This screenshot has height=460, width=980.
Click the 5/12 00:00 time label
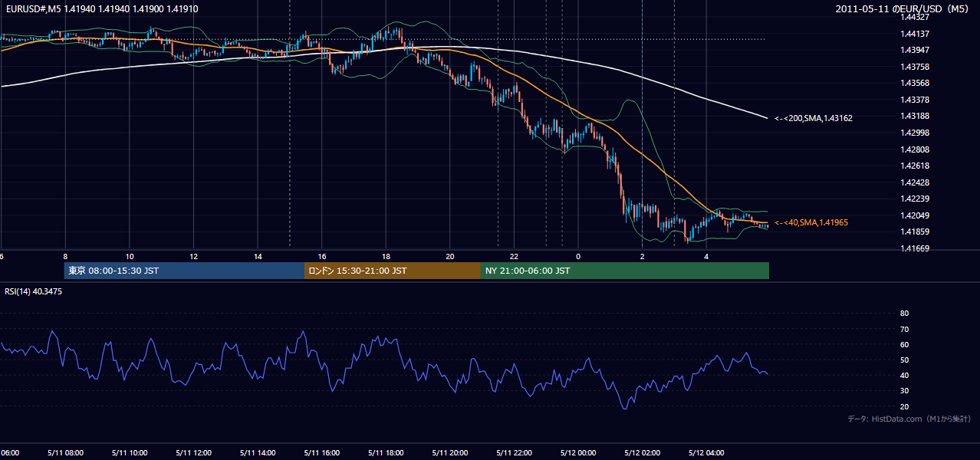pyautogui.click(x=578, y=452)
